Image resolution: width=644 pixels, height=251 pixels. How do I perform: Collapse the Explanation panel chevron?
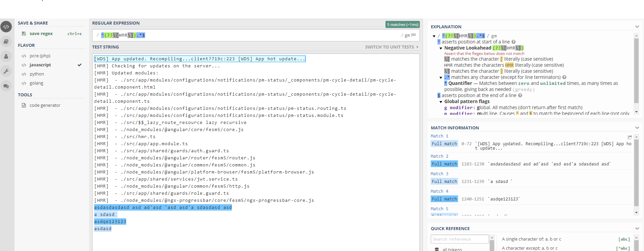coord(637,27)
